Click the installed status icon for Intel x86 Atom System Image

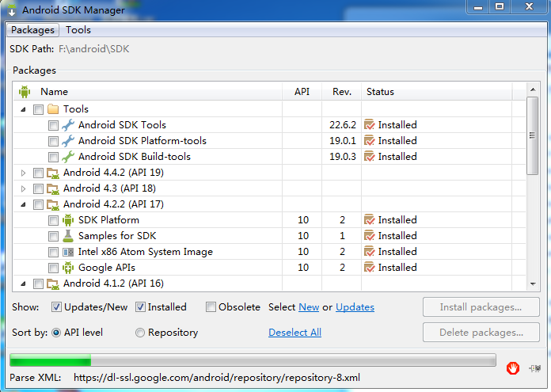tap(370, 252)
